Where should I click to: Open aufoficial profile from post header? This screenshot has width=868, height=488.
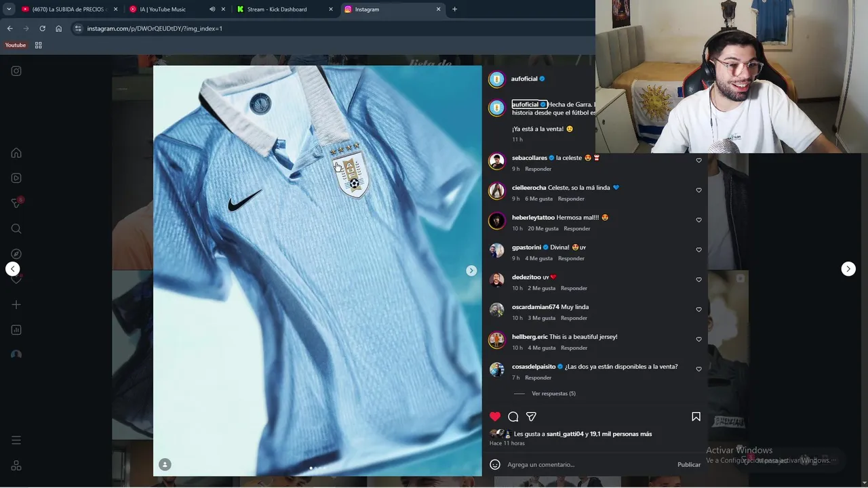click(x=524, y=79)
